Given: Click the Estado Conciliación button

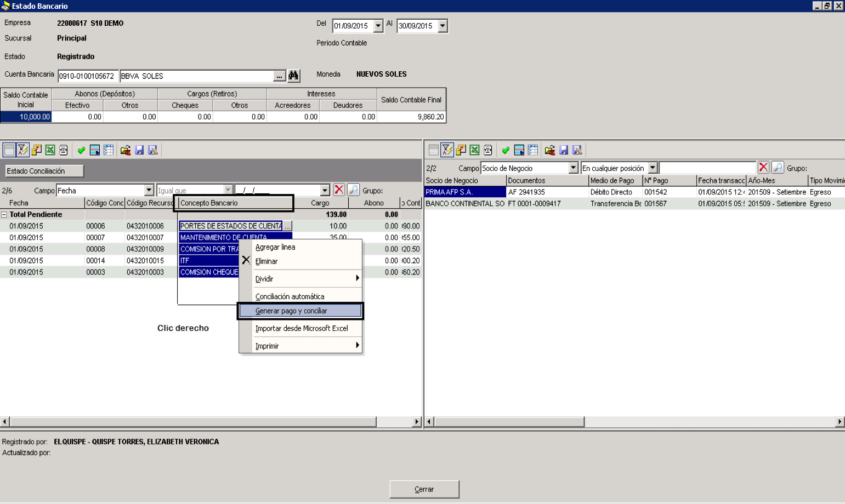Looking at the screenshot, I should point(44,171).
